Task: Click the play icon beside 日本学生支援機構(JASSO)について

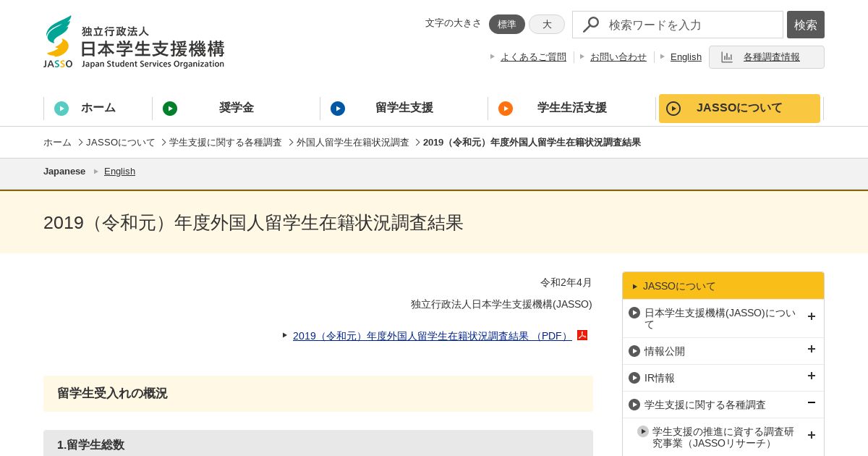Action: 634,313
